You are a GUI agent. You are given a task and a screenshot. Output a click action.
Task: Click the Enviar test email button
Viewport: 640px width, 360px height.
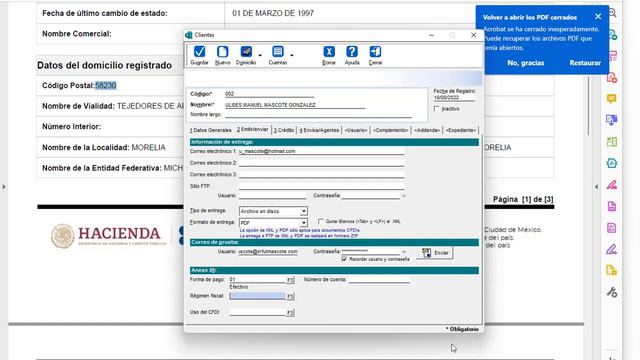[x=435, y=253]
